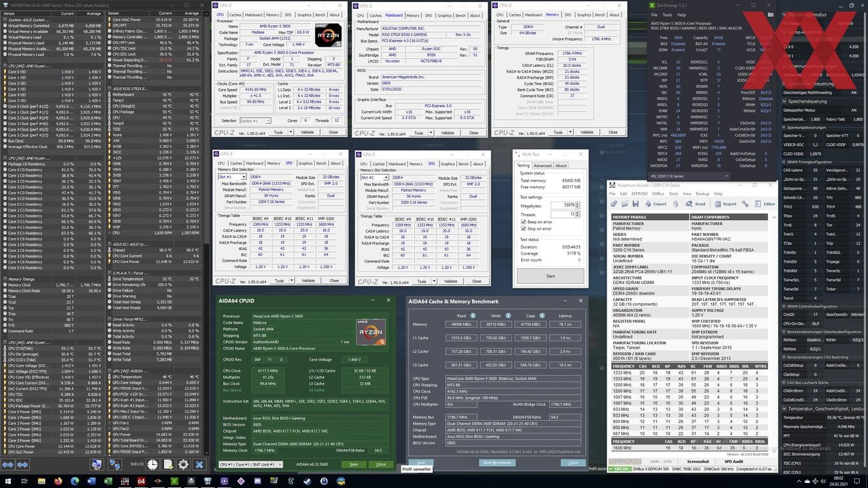This screenshot has height=488, width=868.
Task: Open Windows Start menu
Action: click(8, 481)
